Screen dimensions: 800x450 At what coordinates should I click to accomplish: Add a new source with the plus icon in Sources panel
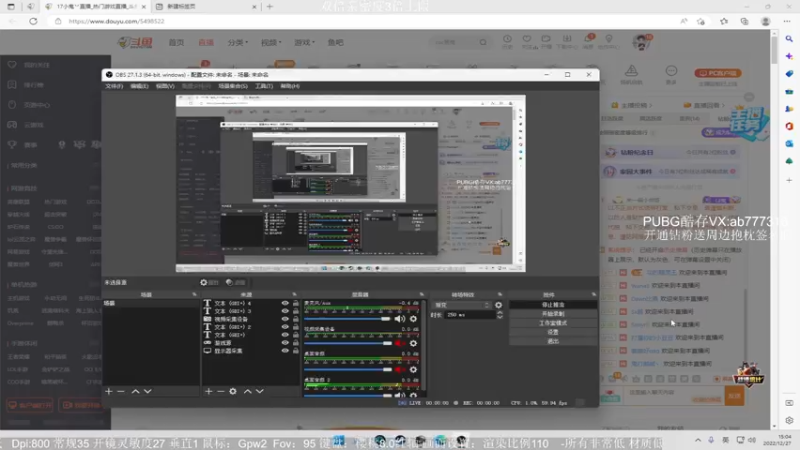pos(208,391)
